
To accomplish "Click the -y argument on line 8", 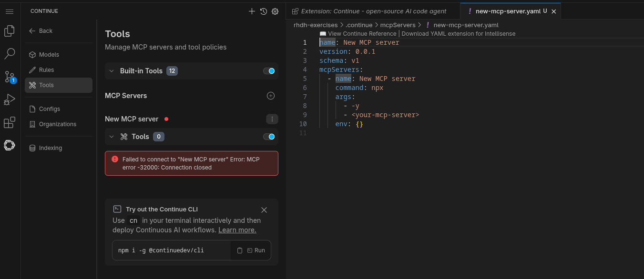I will tap(355, 106).
